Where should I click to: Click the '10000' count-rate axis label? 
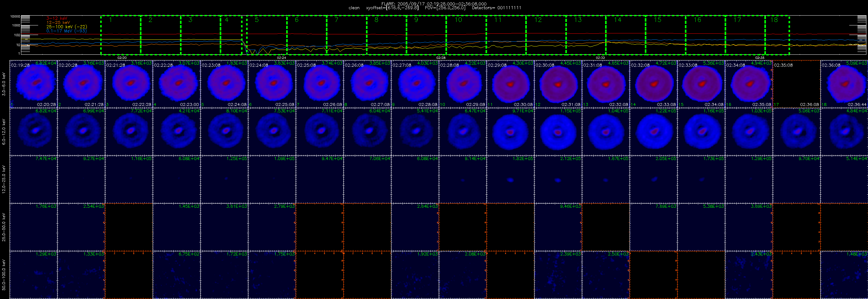point(15,17)
